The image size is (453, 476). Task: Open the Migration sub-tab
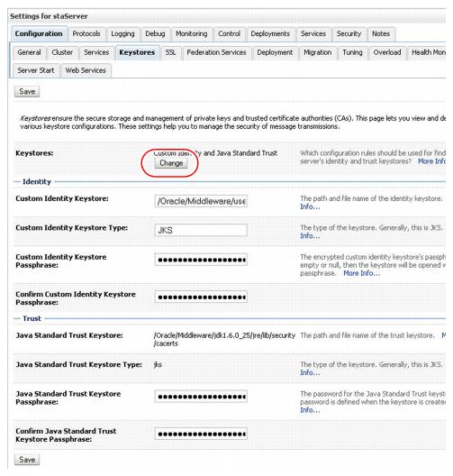pyautogui.click(x=318, y=53)
